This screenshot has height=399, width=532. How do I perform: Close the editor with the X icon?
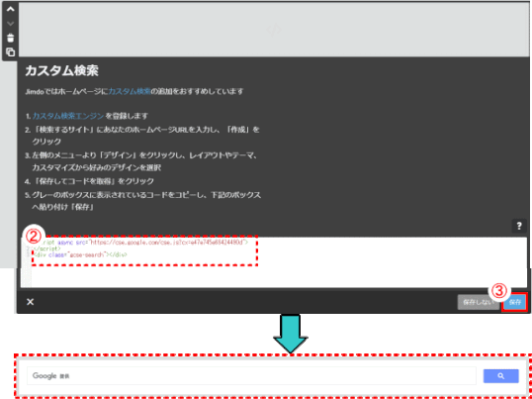[31, 302]
